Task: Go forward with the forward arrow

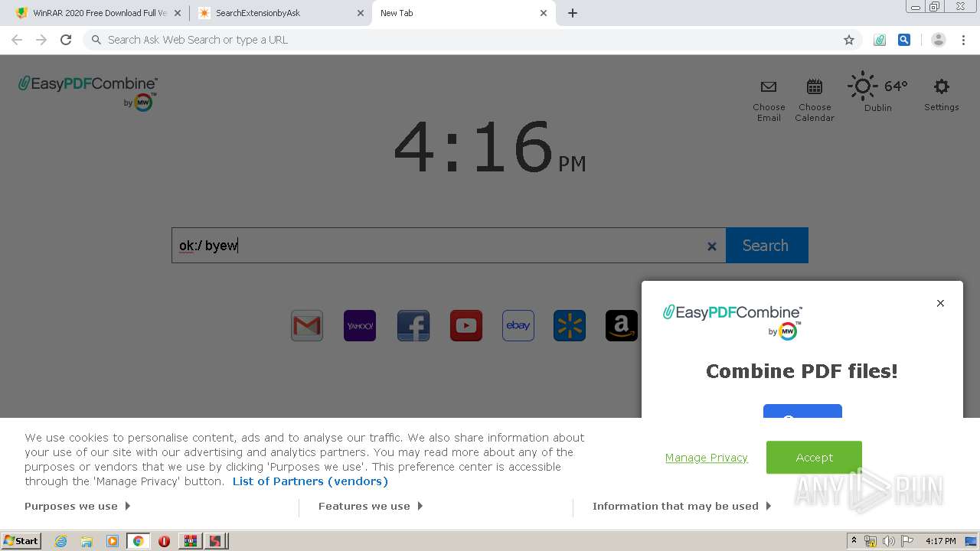Action: (41, 40)
